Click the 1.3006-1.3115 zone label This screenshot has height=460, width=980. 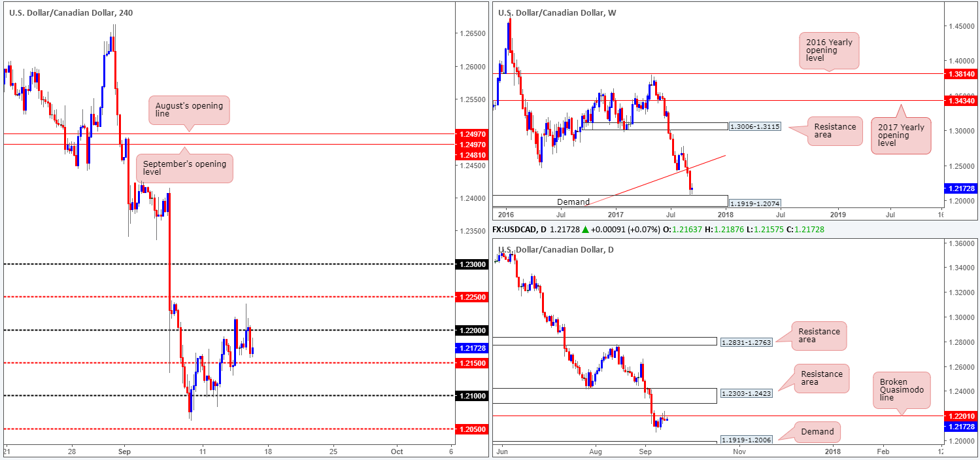coord(755,126)
